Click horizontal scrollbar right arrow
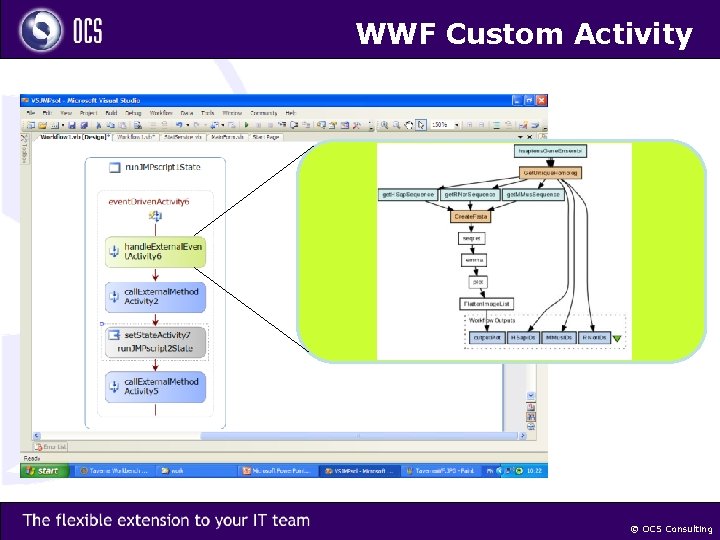The image size is (720, 540). [523, 435]
